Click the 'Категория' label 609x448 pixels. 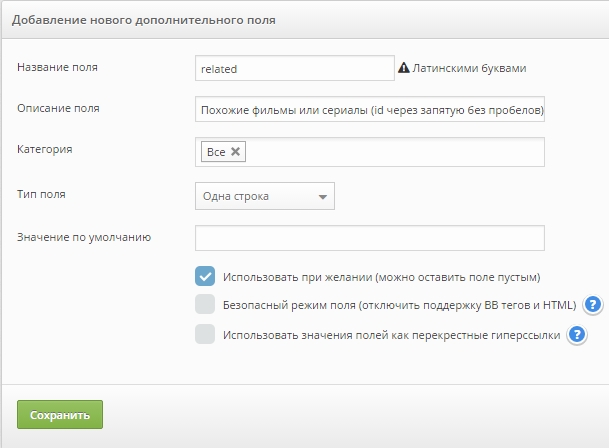45,149
